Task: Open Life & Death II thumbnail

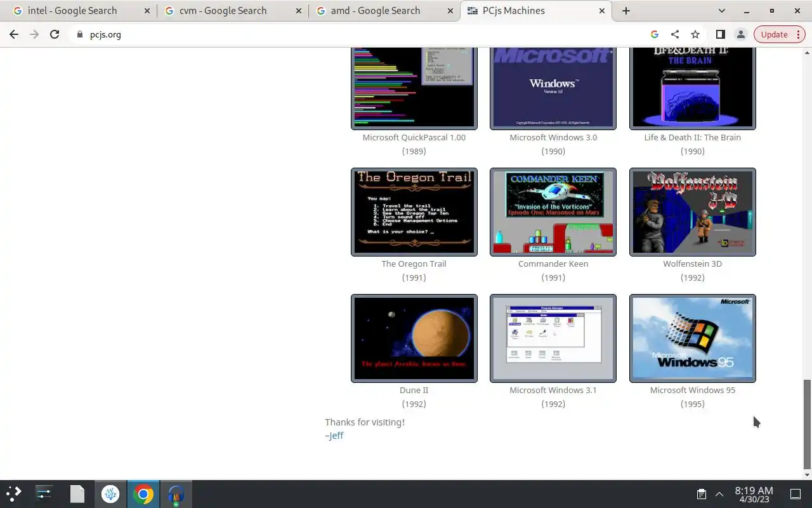Action: pos(693,88)
